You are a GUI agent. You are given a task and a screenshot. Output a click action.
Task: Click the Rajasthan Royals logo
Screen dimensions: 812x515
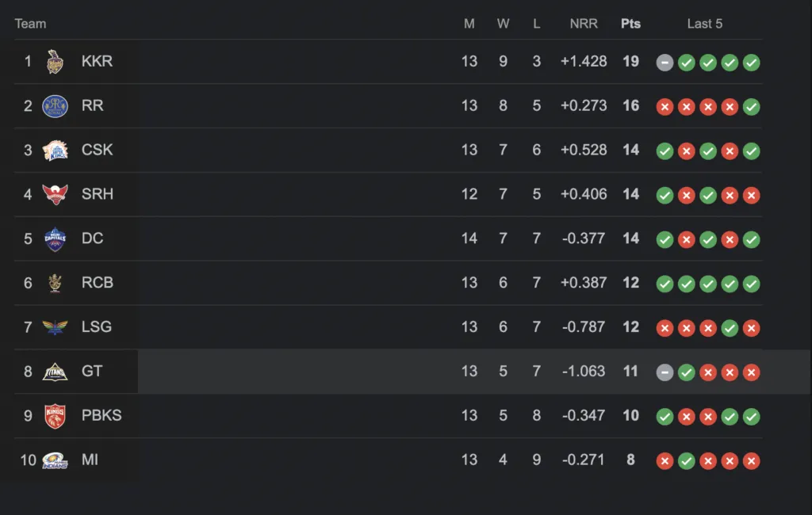click(55, 106)
